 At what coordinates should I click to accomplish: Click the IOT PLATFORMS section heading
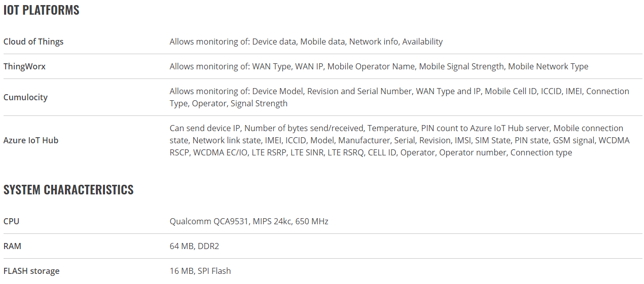pos(42,10)
